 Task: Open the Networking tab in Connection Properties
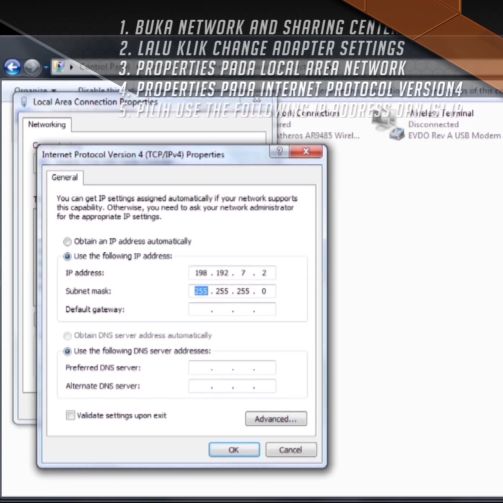(47, 125)
